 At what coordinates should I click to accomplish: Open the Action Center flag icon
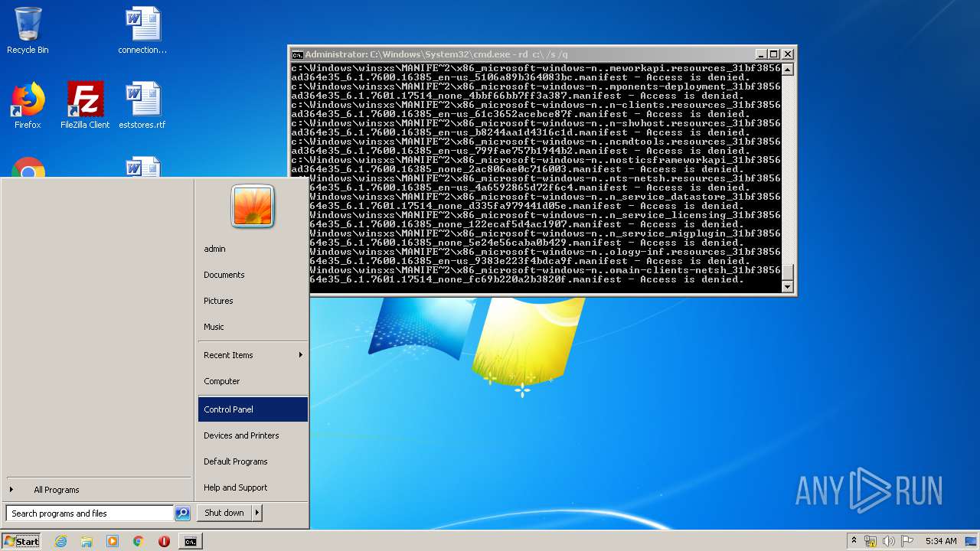tap(907, 541)
